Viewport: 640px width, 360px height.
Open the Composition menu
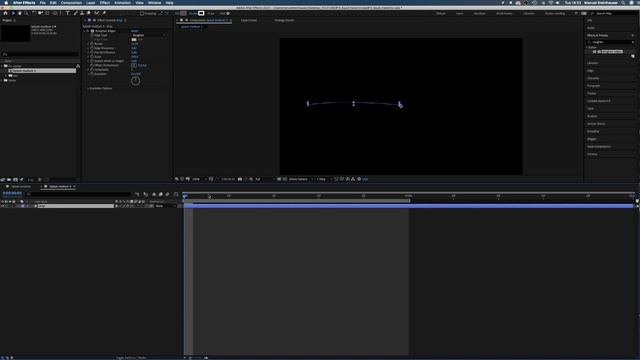tap(71, 2)
